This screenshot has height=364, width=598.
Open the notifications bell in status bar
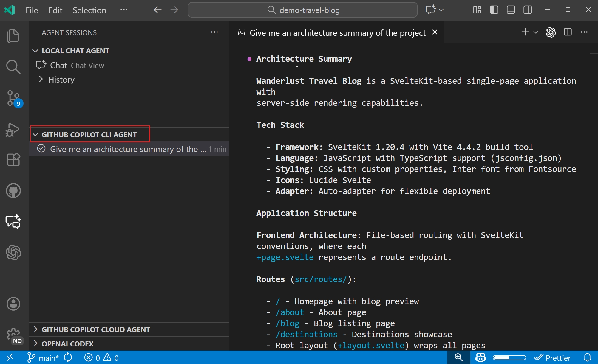pos(587,357)
